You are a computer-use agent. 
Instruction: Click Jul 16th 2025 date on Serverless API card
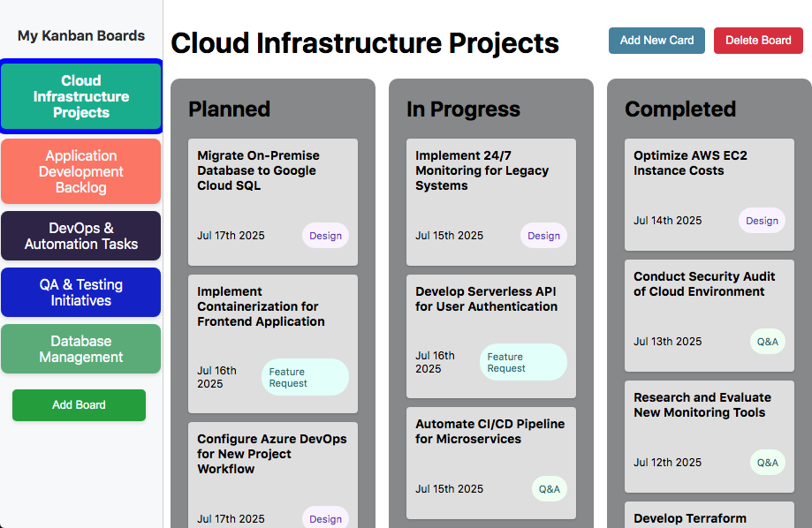click(x=435, y=362)
